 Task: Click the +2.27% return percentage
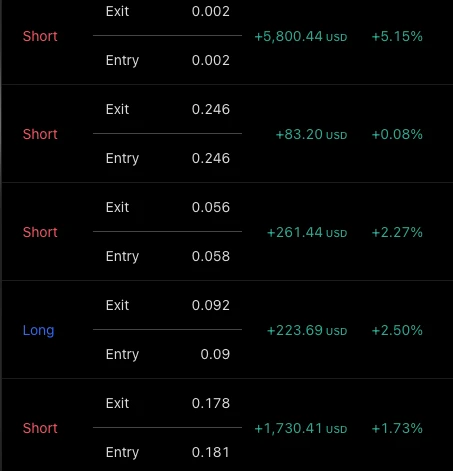pos(397,232)
